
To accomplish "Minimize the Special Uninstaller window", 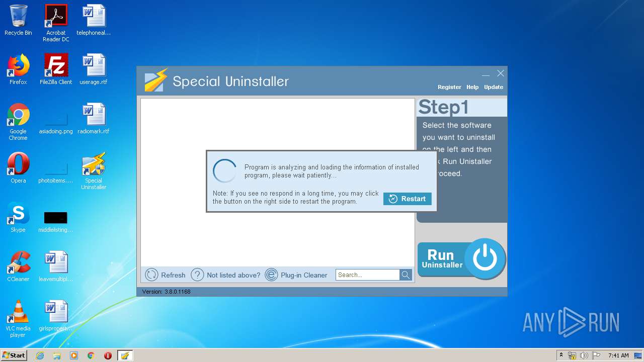I will coord(486,74).
